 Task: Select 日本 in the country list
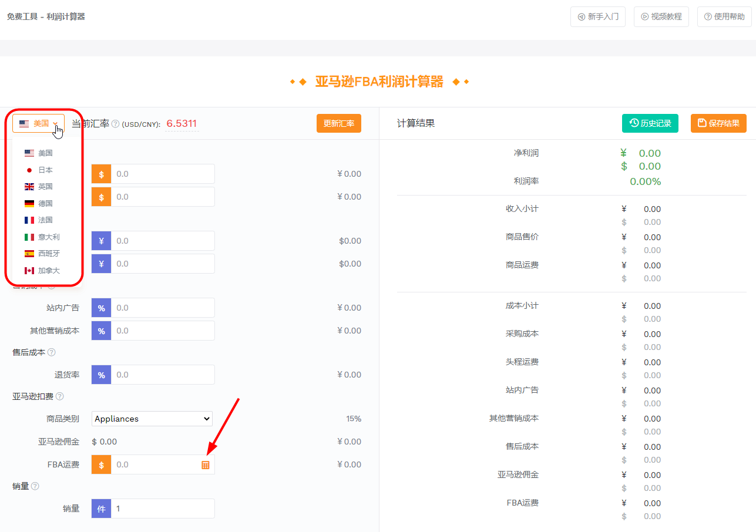pyautogui.click(x=39, y=170)
